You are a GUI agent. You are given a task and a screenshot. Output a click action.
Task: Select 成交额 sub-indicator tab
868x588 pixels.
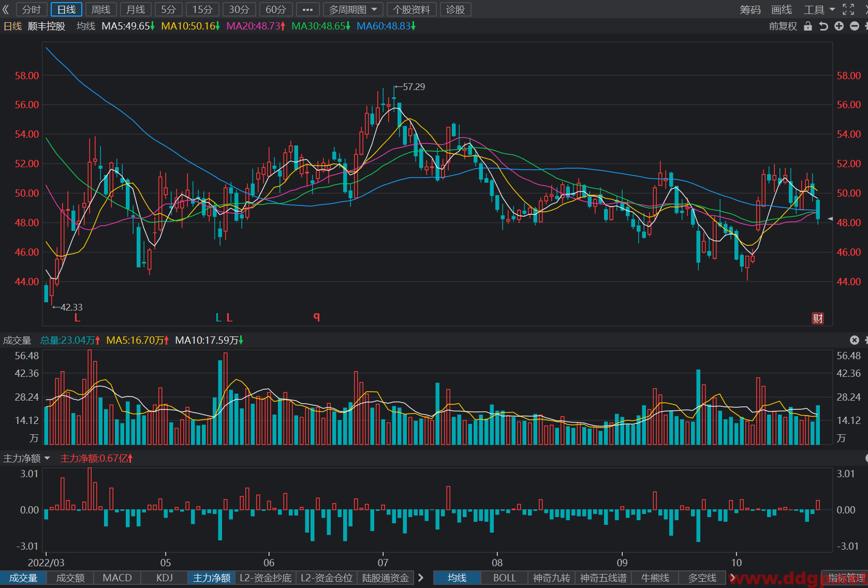click(x=70, y=578)
